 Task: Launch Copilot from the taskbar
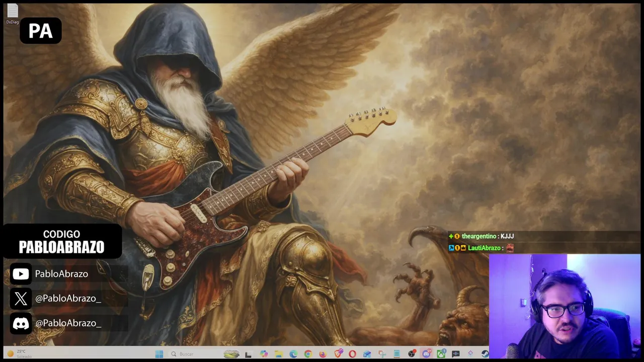264,354
